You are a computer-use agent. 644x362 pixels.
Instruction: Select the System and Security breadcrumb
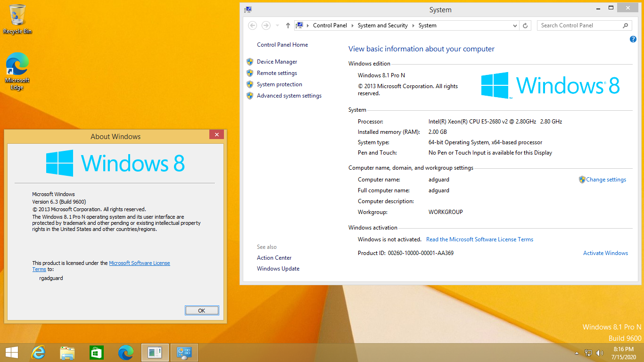[x=383, y=25]
